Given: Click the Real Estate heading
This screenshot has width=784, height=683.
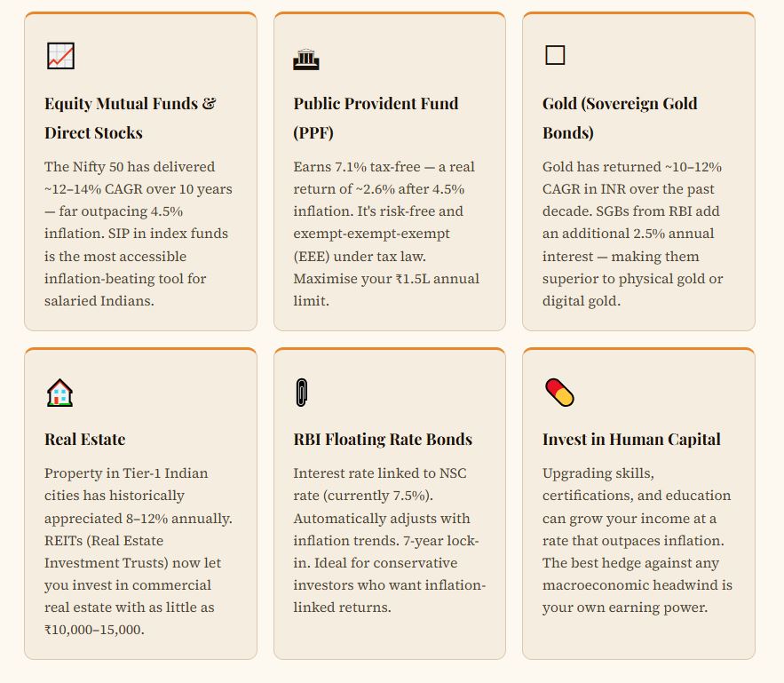Looking at the screenshot, I should pyautogui.click(x=85, y=440).
